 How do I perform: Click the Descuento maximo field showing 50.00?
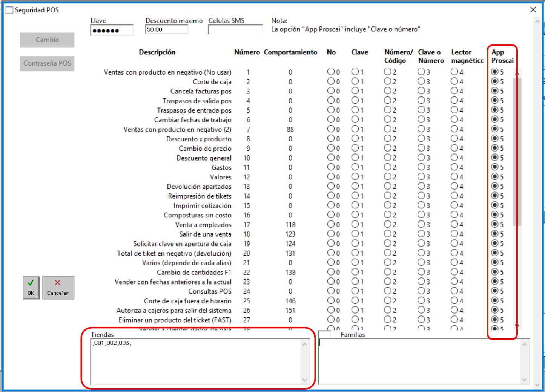pyautogui.click(x=166, y=29)
